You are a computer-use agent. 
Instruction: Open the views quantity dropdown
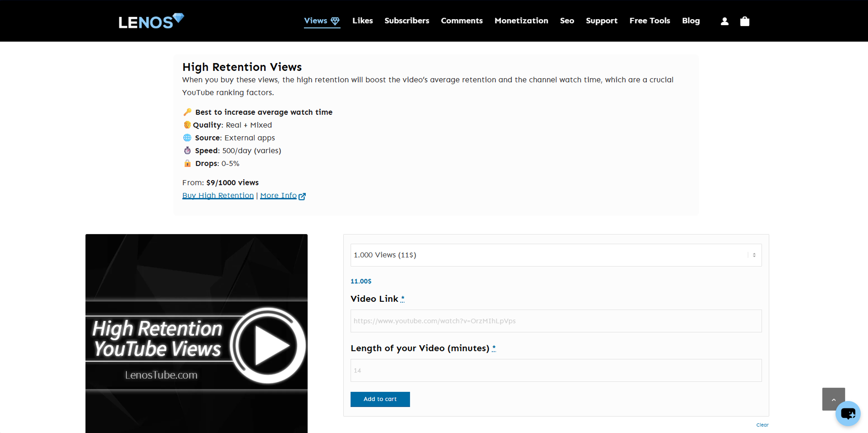tap(556, 255)
